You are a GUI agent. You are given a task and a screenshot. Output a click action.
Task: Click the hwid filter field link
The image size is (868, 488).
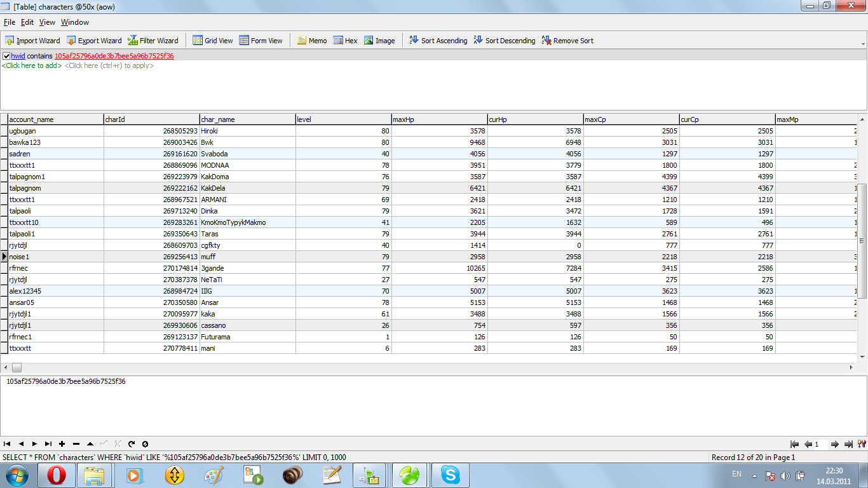(x=18, y=56)
